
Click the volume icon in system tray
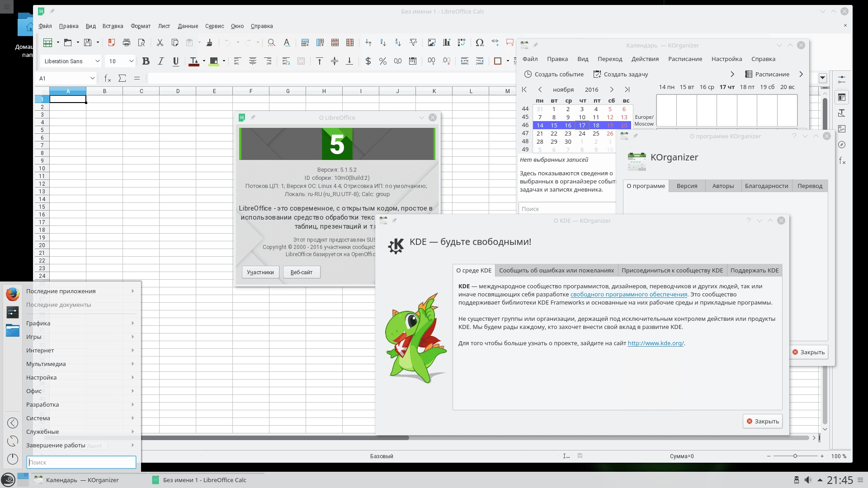[808, 480]
